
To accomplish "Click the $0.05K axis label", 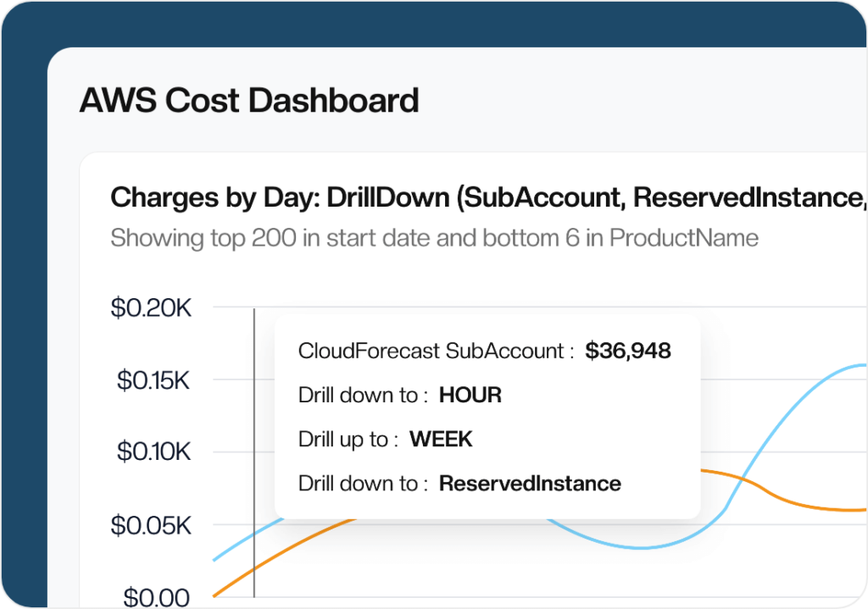I will coord(151,524).
